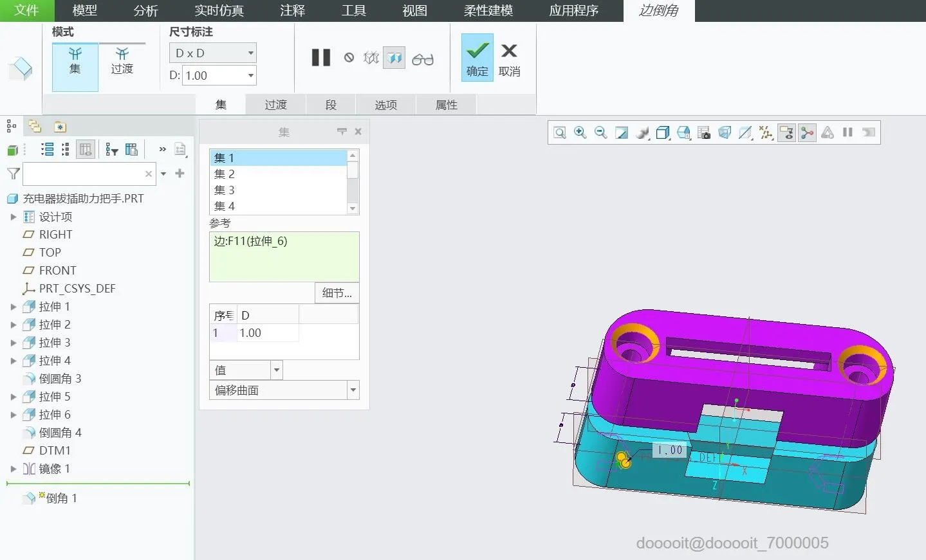Switch to 过渡 mode in ribbon

122,62
